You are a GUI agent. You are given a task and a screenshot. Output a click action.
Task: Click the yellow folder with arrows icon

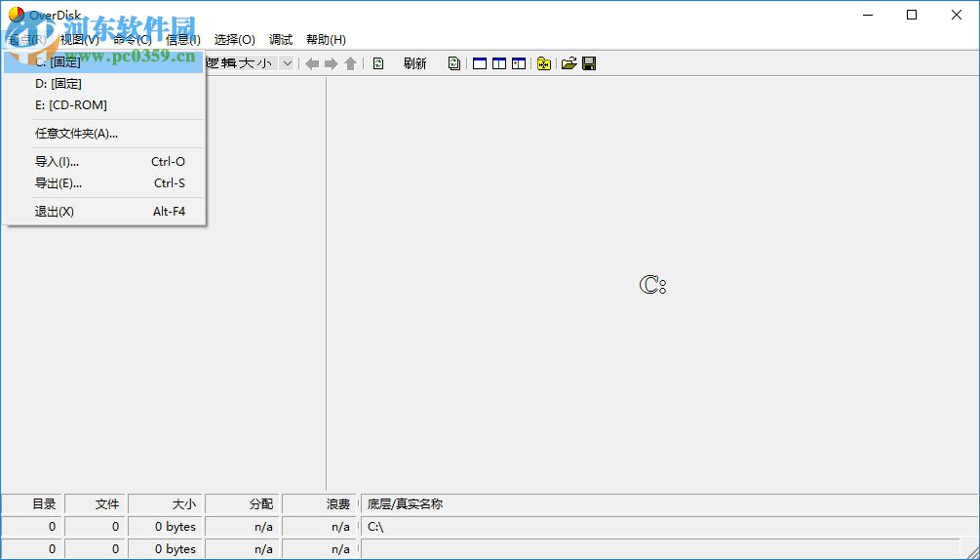(x=544, y=63)
